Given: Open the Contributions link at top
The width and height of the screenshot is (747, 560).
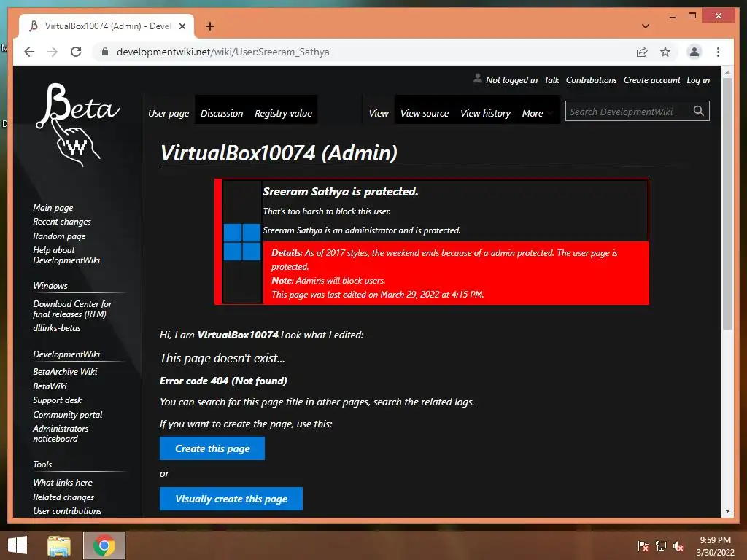Looking at the screenshot, I should 591,80.
